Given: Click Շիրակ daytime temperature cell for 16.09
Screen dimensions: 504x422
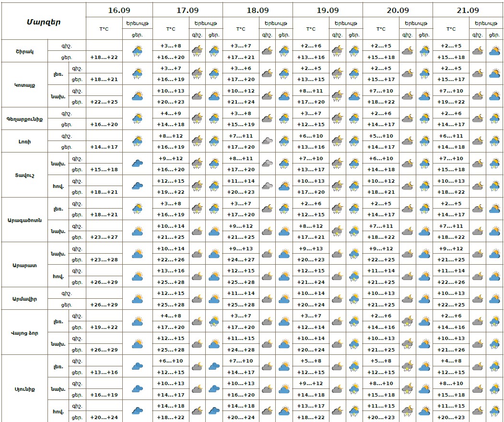Looking at the screenshot, I should click(104, 57).
